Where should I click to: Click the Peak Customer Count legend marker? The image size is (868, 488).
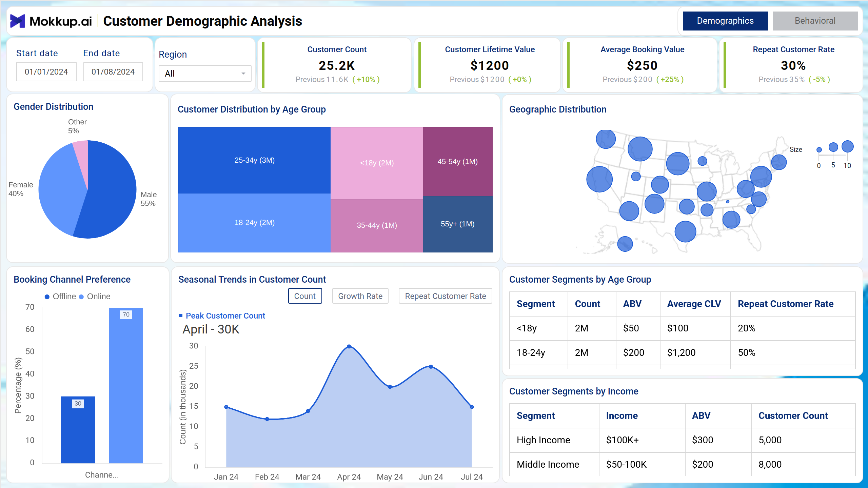pyautogui.click(x=181, y=316)
